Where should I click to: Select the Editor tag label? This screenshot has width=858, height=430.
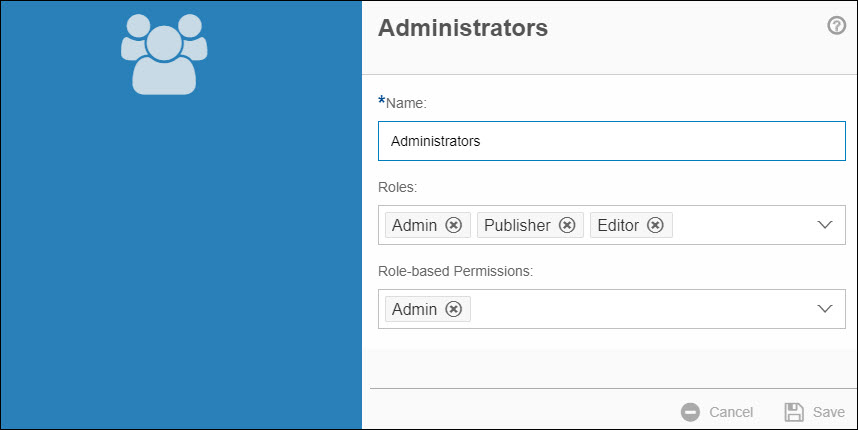pos(618,225)
